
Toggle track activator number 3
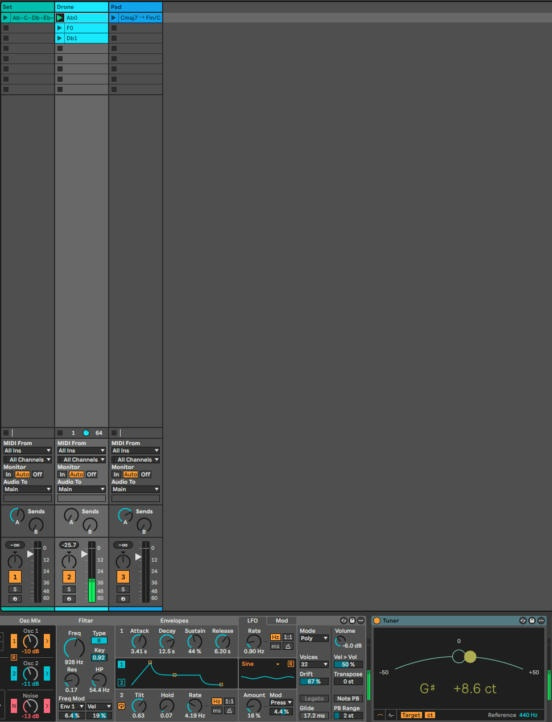123,577
